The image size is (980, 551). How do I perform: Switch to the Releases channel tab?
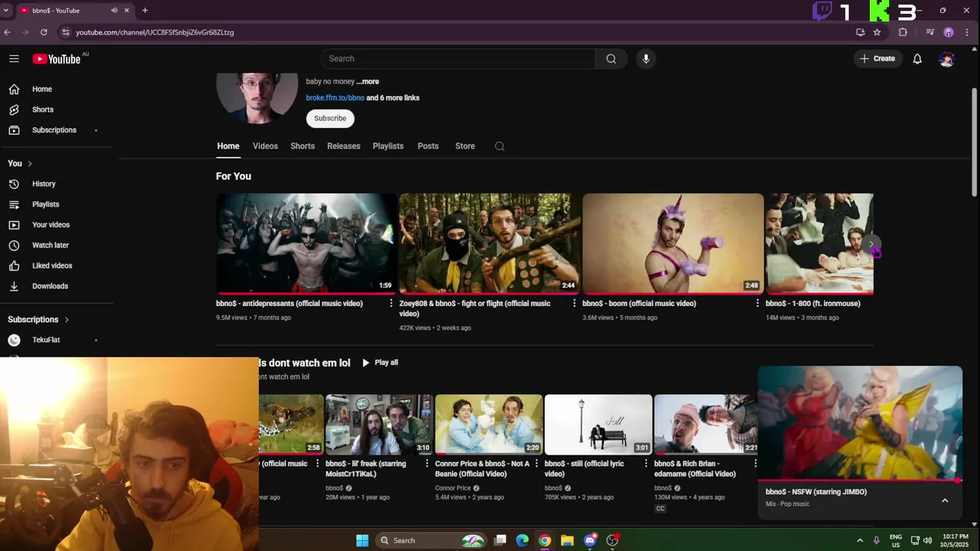[x=344, y=146]
